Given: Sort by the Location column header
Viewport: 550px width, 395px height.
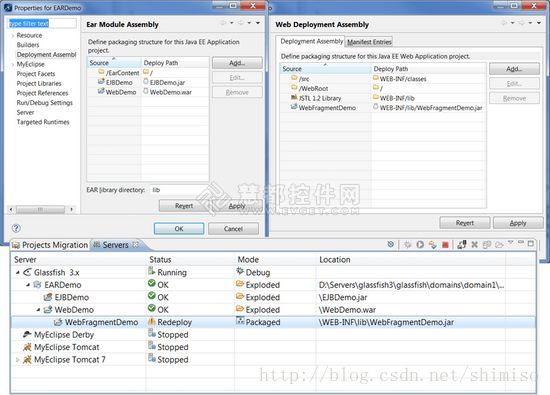Looking at the screenshot, I should pos(335,260).
